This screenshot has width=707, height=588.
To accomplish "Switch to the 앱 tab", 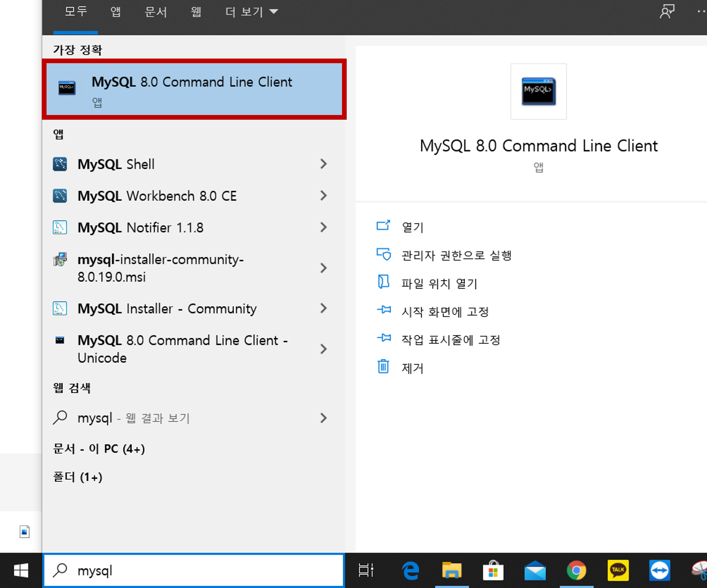I will click(116, 11).
